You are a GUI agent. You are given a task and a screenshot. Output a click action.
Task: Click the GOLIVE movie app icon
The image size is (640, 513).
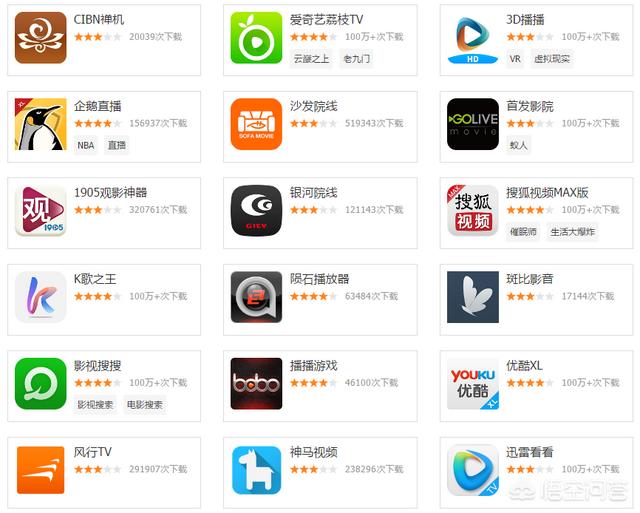coord(473,124)
